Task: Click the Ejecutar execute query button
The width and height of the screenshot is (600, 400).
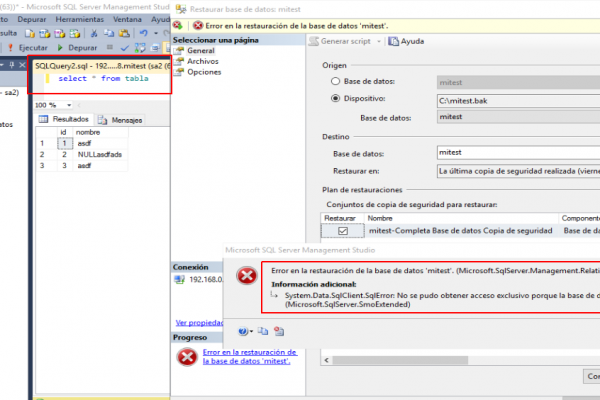Action: click(x=28, y=47)
